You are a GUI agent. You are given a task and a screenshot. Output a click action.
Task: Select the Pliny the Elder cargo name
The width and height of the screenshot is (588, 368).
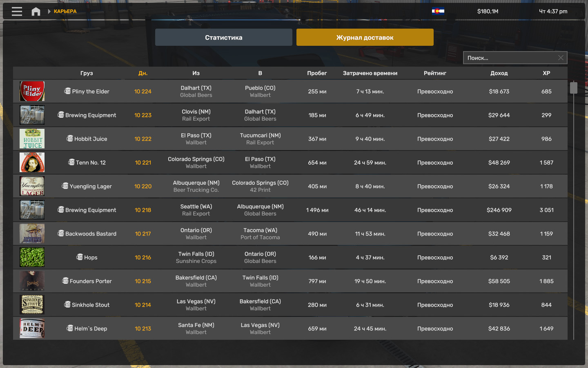click(91, 92)
